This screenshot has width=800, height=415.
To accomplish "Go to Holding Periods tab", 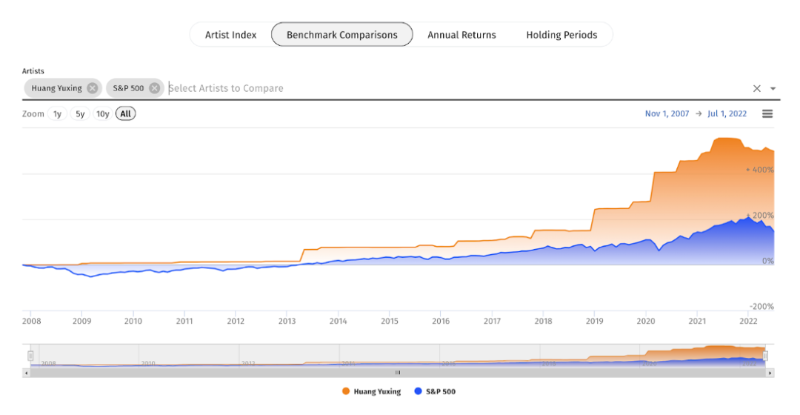I will click(x=561, y=35).
